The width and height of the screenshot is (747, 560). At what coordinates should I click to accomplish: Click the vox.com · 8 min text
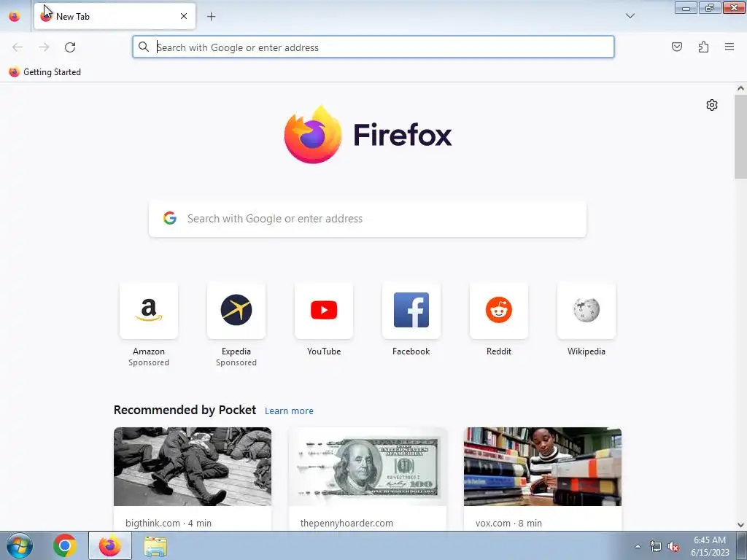click(x=508, y=523)
